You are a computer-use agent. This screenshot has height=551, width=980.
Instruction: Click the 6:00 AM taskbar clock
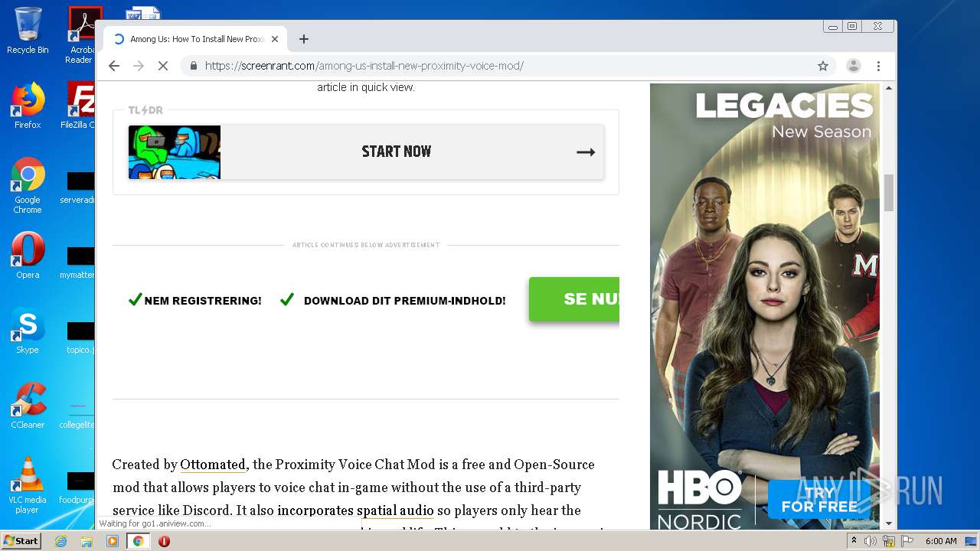(x=941, y=541)
